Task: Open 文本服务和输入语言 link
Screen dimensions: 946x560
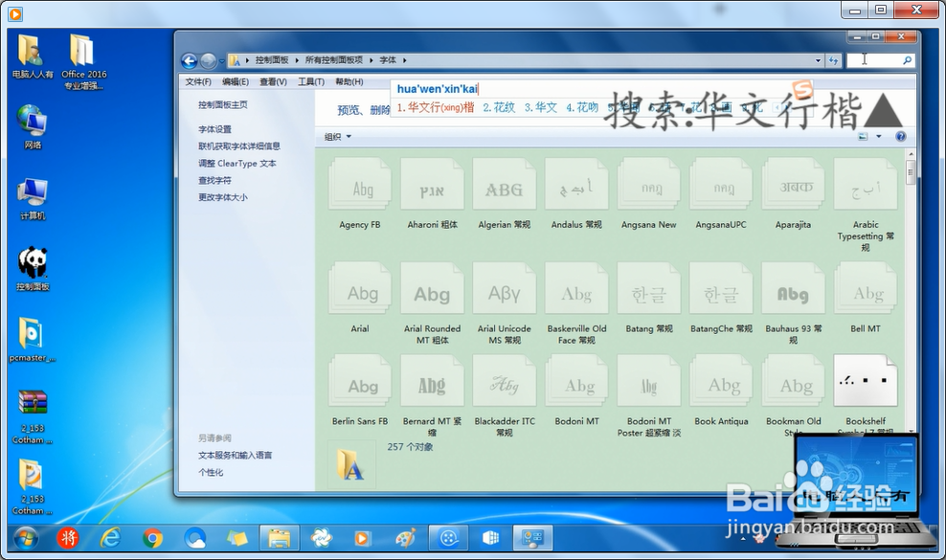Action: [x=235, y=455]
